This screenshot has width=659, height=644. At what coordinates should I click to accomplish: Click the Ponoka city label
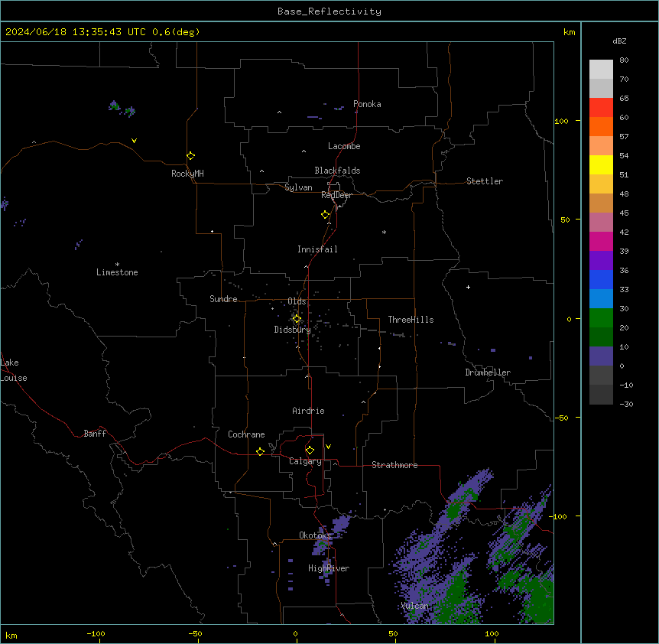pyautogui.click(x=367, y=104)
